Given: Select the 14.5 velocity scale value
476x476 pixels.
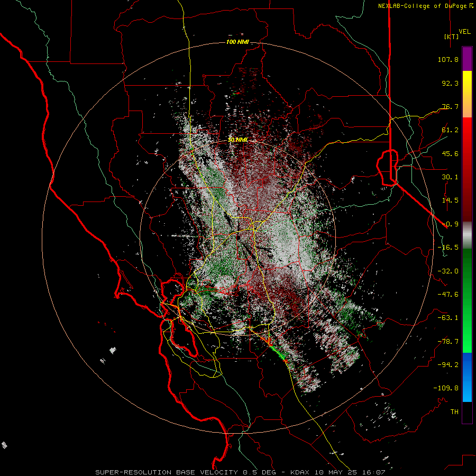Looking at the screenshot, I should pos(450,200).
